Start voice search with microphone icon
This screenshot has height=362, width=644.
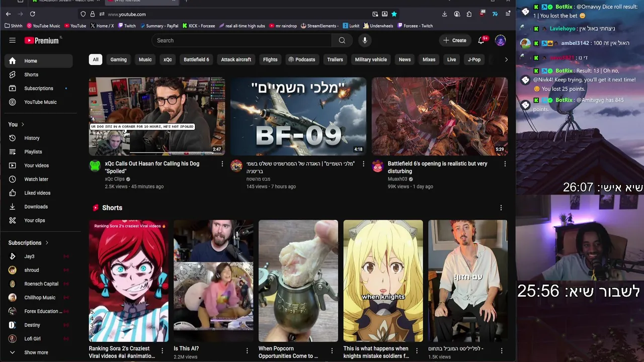365,40
